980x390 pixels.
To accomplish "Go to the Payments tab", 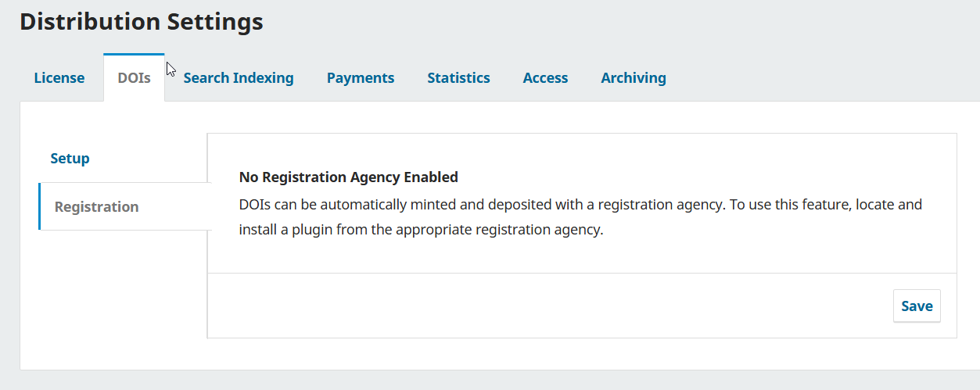I will [361, 78].
